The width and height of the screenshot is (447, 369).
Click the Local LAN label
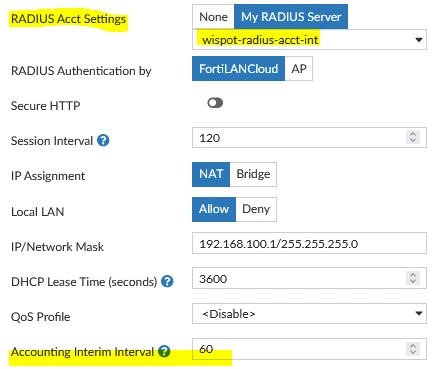click(37, 212)
